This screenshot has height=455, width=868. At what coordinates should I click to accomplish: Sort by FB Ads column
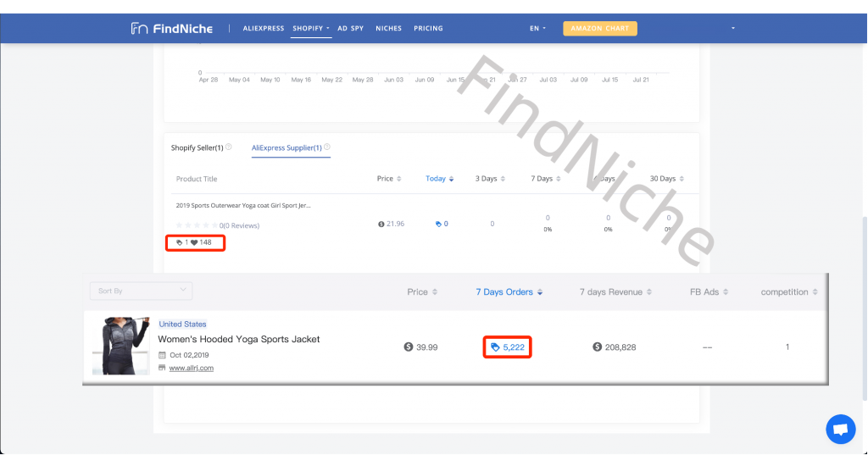[x=709, y=291]
